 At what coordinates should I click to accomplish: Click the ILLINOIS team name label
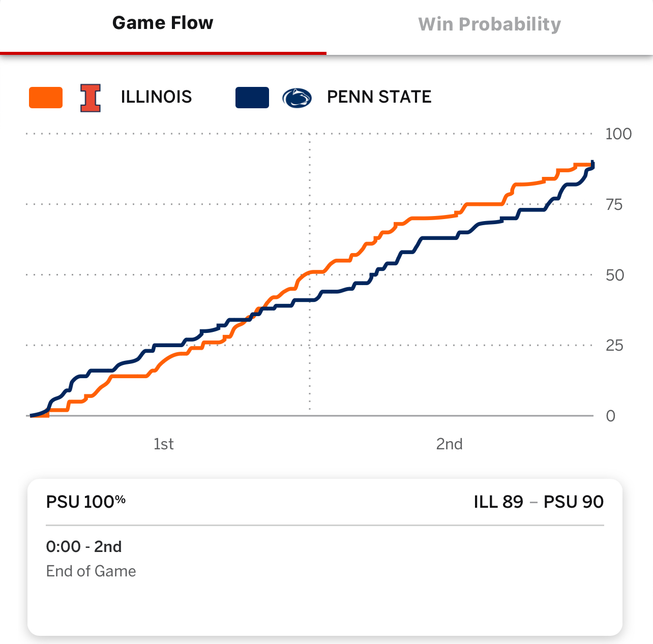(156, 97)
